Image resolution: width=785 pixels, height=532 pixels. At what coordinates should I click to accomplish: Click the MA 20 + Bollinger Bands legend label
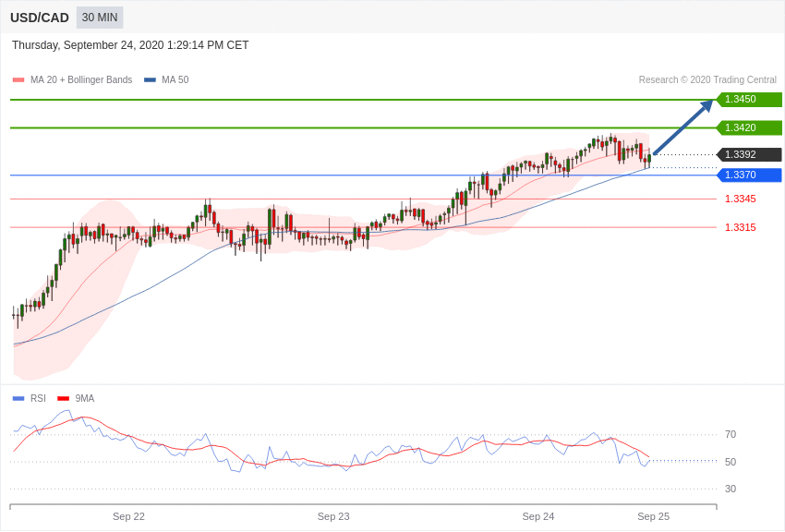point(81,79)
